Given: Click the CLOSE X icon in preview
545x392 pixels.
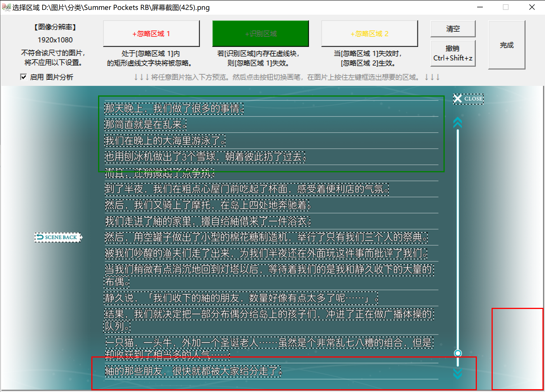Looking at the screenshot, I should coord(458,99).
